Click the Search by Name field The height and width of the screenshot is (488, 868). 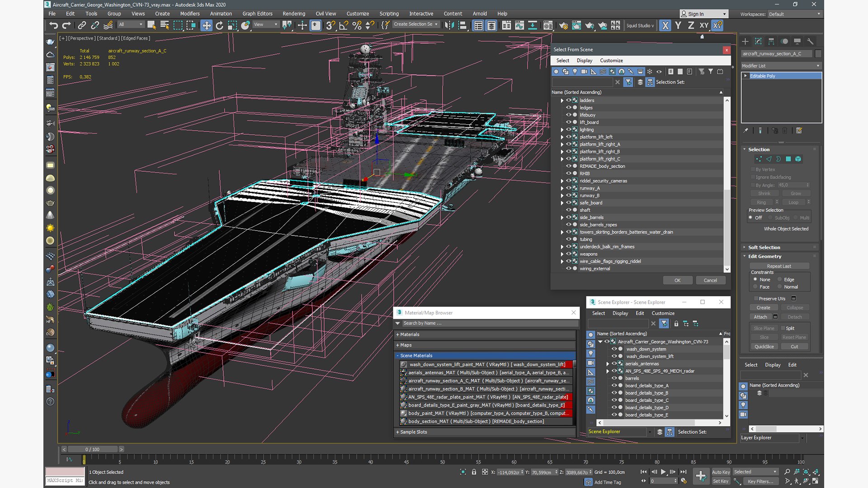(490, 323)
